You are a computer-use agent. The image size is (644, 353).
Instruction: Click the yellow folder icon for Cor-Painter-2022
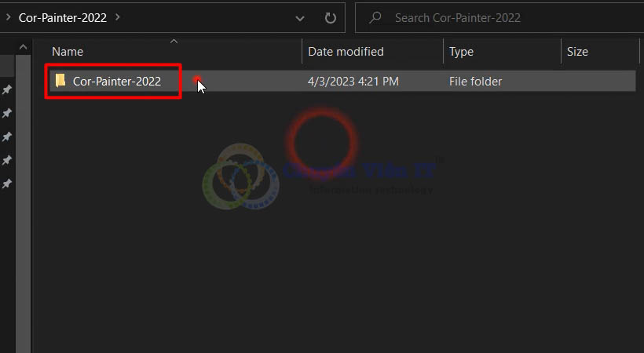point(60,81)
